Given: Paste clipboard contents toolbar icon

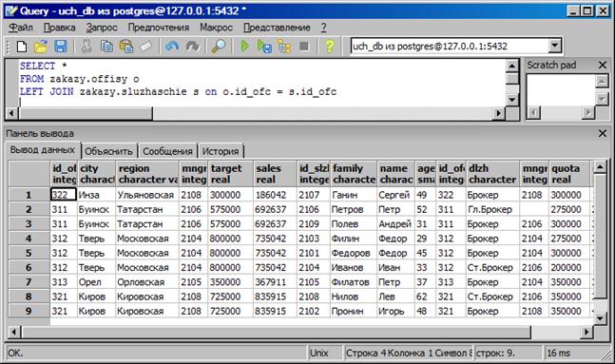Looking at the screenshot, I should coord(125,47).
